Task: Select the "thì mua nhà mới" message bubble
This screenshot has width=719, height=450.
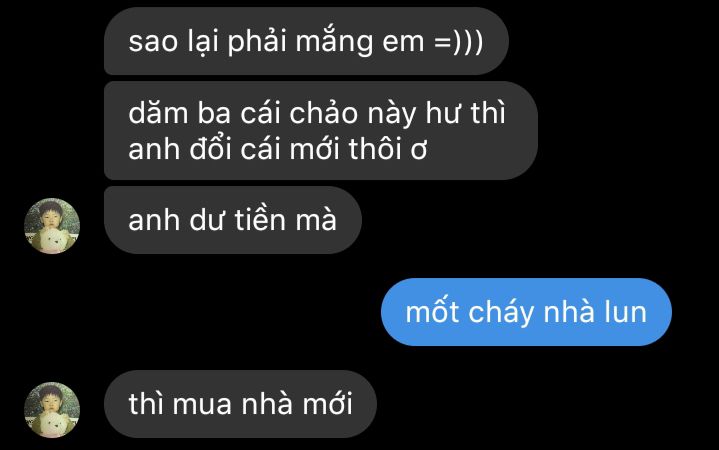Action: 240,404
